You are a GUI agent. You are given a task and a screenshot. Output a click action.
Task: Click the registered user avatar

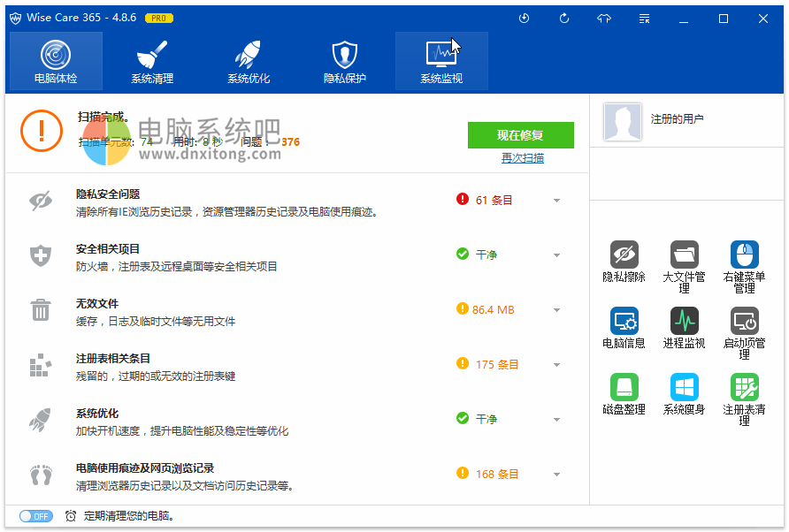coord(623,122)
